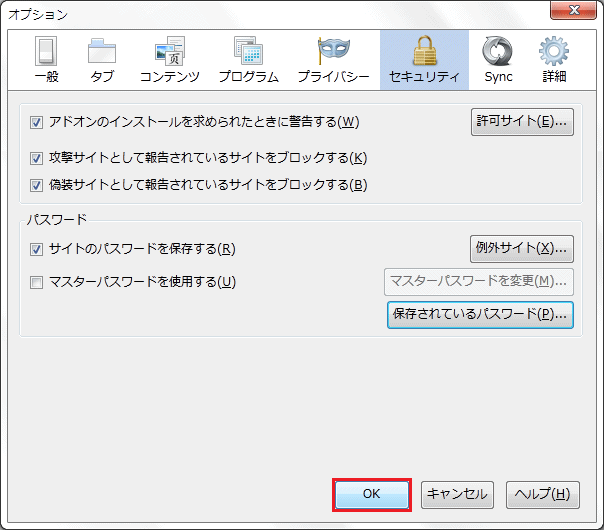
Task: Open 保存されているパスワード(P)... button
Action: pos(480,315)
